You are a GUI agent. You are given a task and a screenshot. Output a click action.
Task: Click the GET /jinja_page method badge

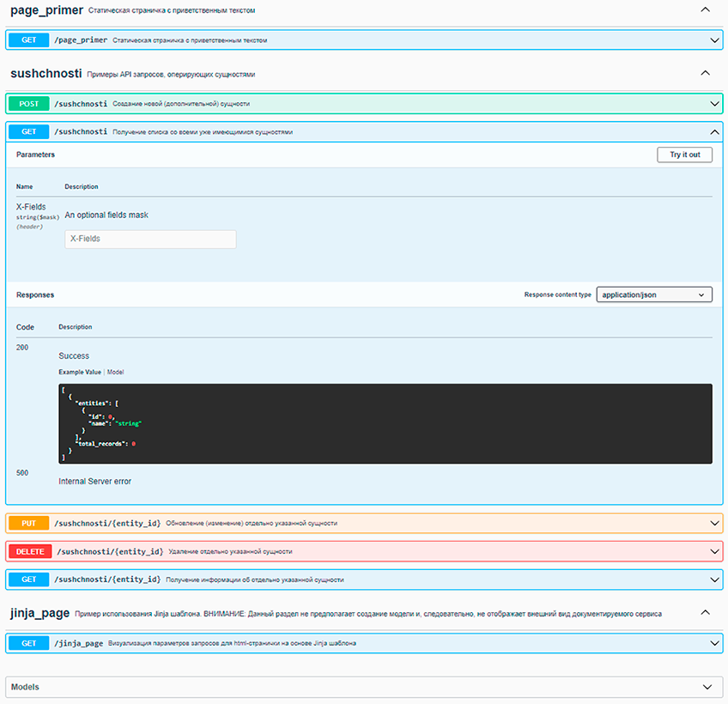29,643
